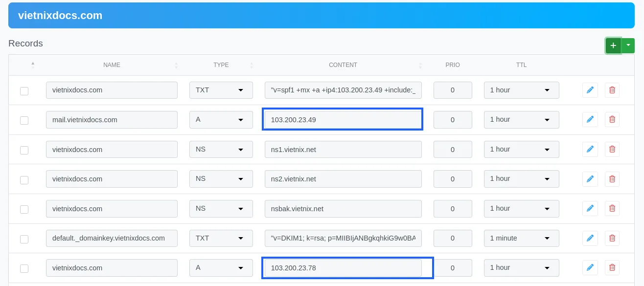Image resolution: width=644 pixels, height=286 pixels.
Task: Open the TXT type dropdown of the SPF record
Action: [221, 90]
